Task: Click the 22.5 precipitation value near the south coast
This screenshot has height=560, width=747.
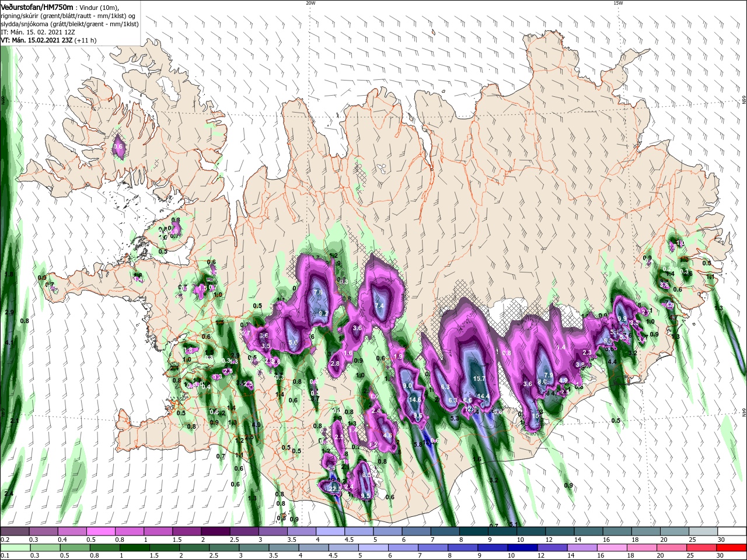Action: 334,489
